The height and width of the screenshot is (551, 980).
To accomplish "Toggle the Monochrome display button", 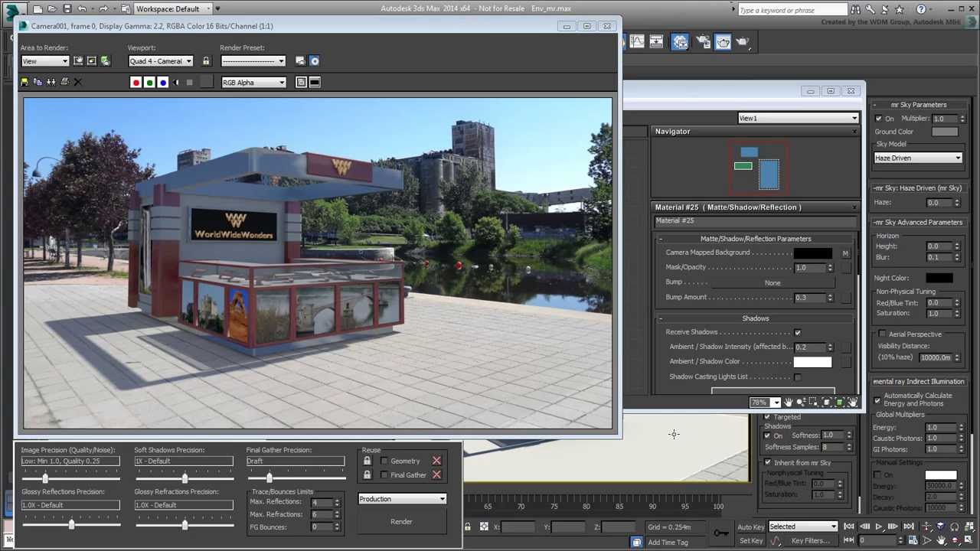I will (x=191, y=83).
